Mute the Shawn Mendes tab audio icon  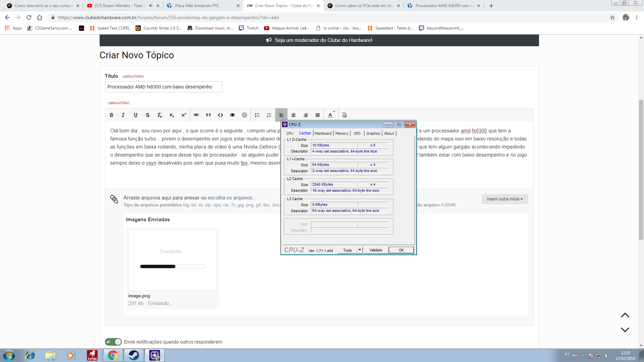(x=151, y=6)
